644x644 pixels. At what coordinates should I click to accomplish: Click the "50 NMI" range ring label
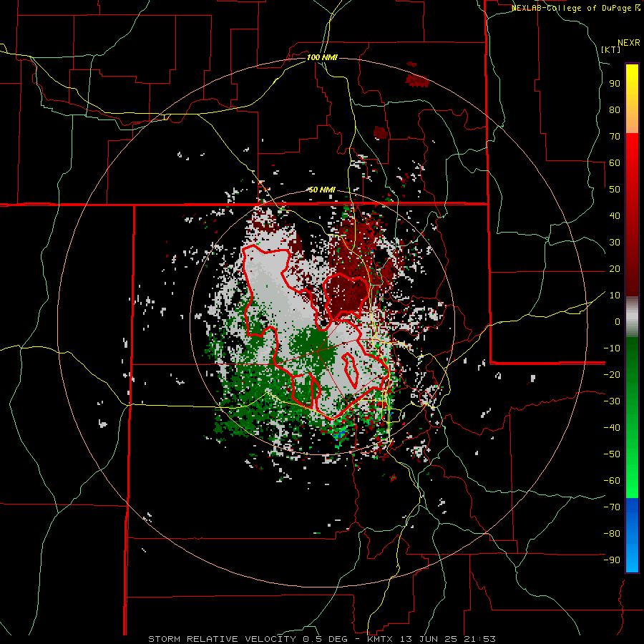[322, 190]
